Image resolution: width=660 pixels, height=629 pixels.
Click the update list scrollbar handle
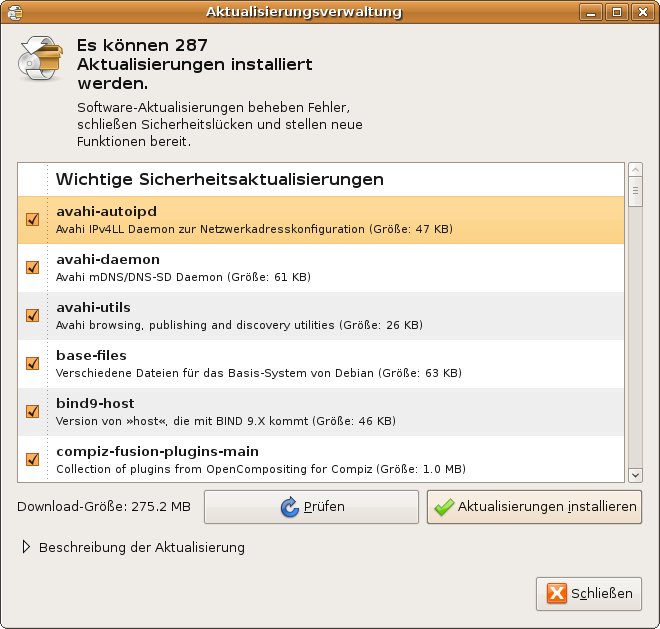pyautogui.click(x=634, y=190)
